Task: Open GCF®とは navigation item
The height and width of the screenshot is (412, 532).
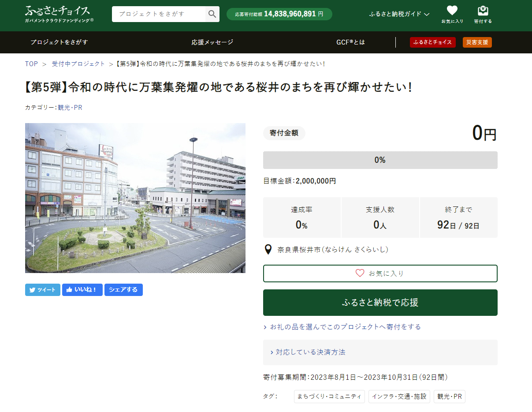Action: point(350,42)
